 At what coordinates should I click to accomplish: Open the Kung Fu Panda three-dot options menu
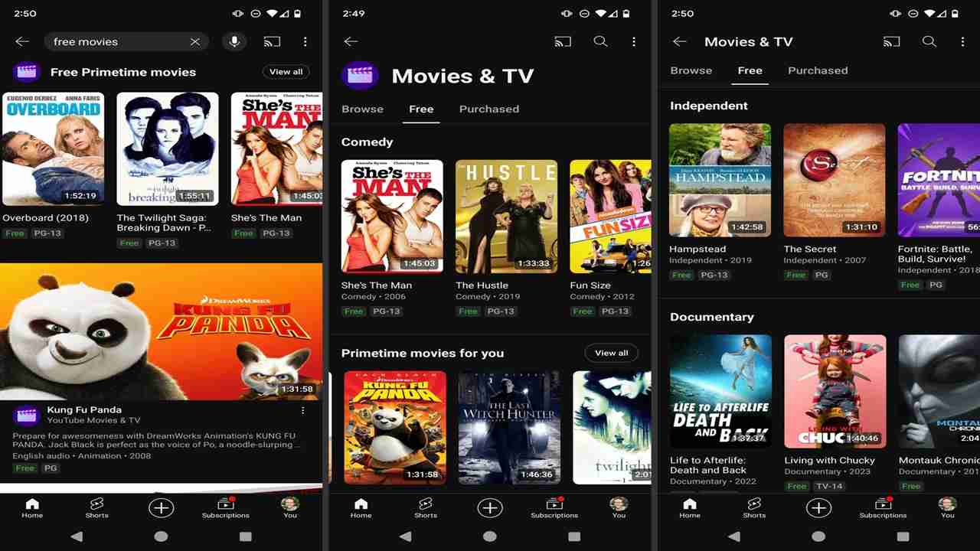303,411
